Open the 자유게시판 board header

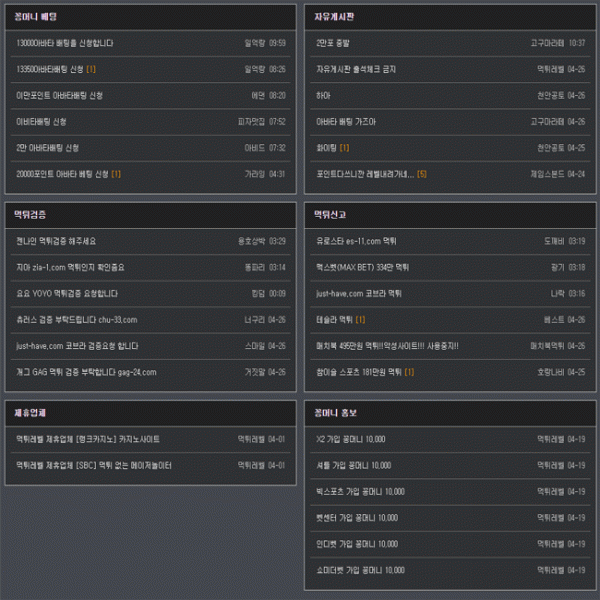pyautogui.click(x=334, y=17)
